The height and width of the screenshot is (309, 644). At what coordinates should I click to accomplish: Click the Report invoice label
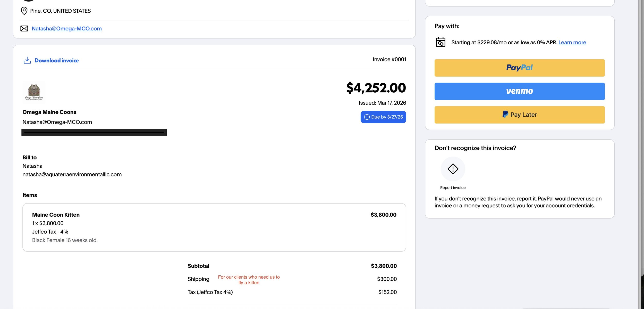[x=453, y=188]
